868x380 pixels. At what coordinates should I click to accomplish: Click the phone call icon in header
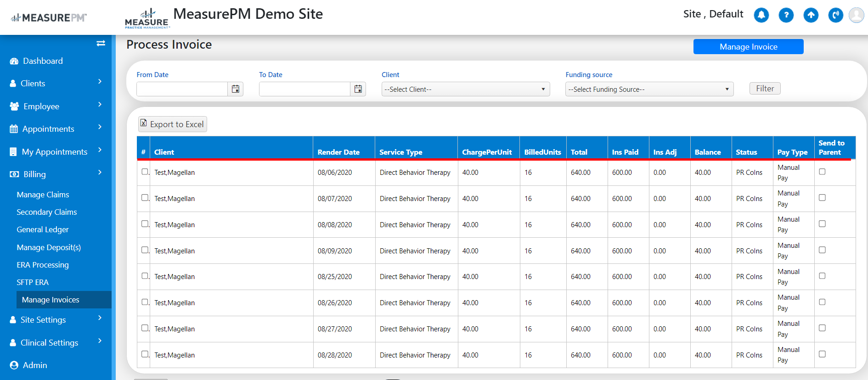[835, 15]
